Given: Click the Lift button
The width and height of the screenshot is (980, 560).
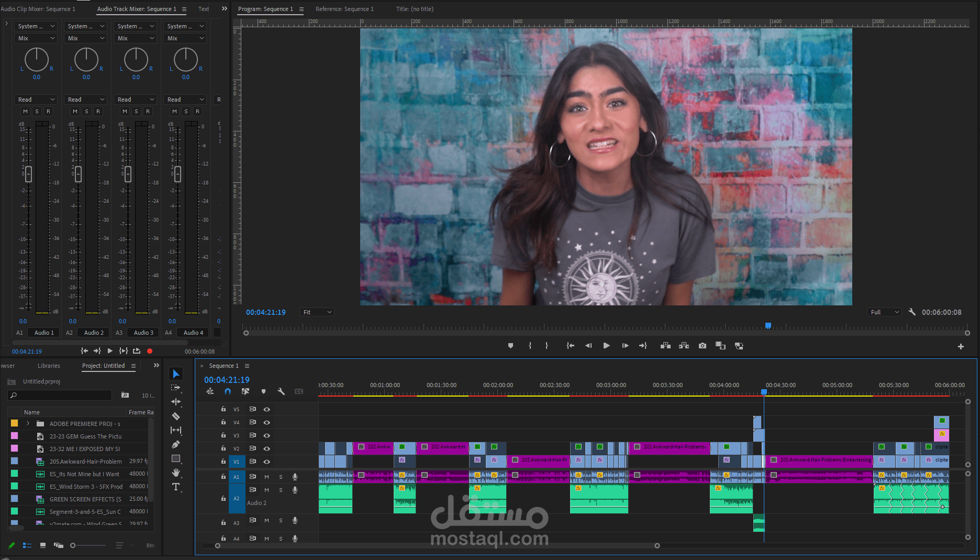Looking at the screenshot, I should [665, 346].
